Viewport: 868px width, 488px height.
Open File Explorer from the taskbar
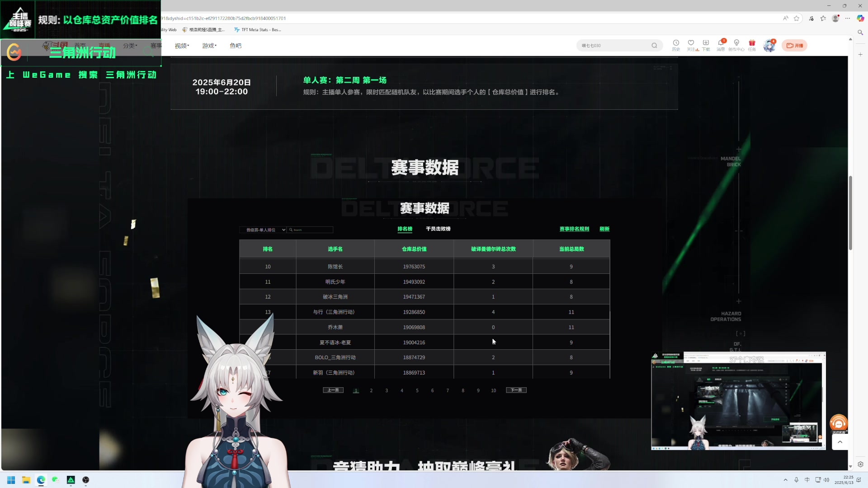tap(26, 480)
